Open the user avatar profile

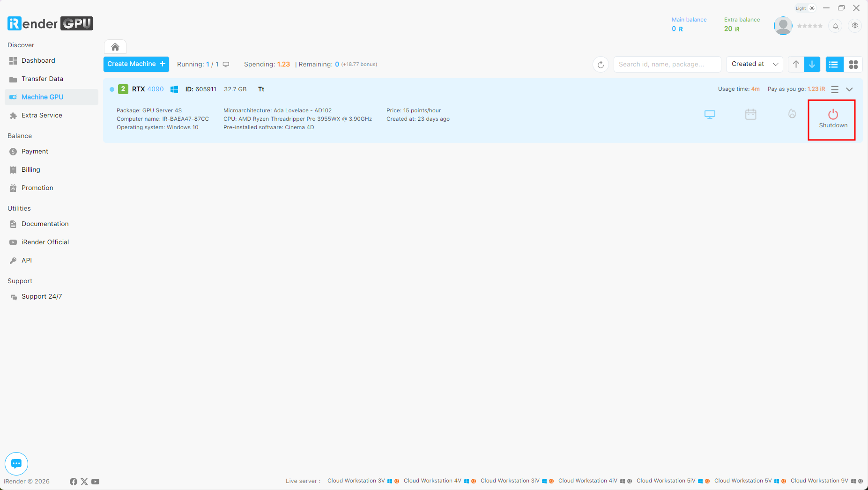tap(783, 26)
